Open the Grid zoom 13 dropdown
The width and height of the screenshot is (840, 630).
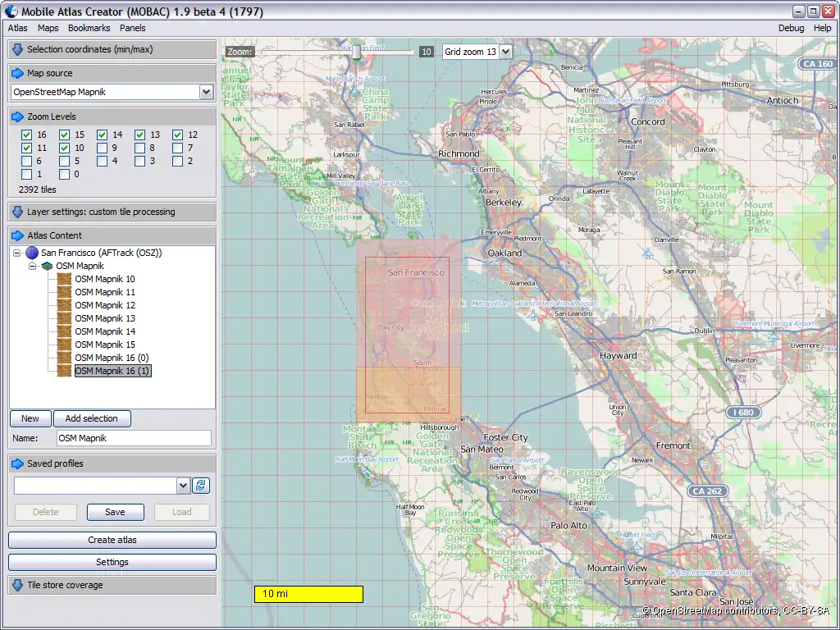coord(504,52)
